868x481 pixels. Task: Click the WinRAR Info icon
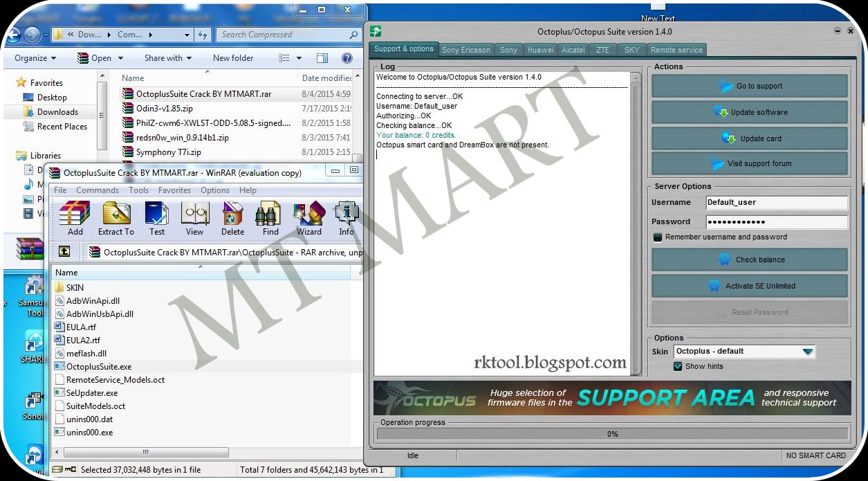(347, 214)
